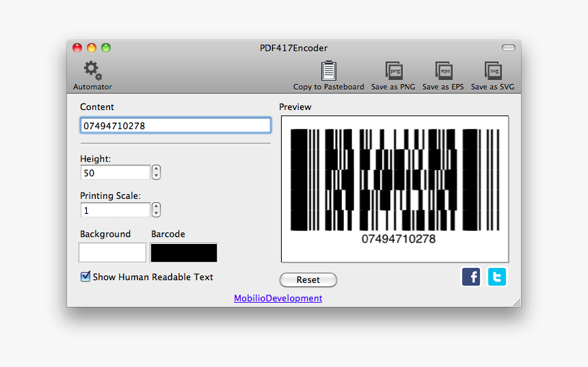588x367 pixels.
Task: Select the Printing Scale value field
Action: (116, 210)
